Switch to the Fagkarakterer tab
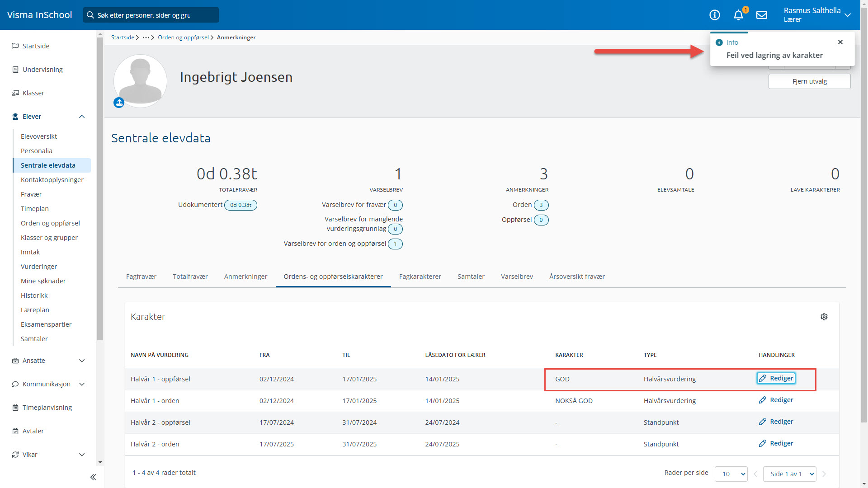The image size is (868, 488). pos(420,277)
